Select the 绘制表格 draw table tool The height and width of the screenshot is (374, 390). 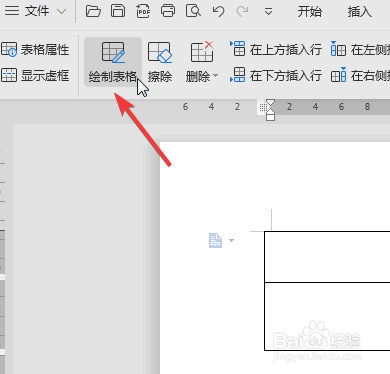click(113, 62)
